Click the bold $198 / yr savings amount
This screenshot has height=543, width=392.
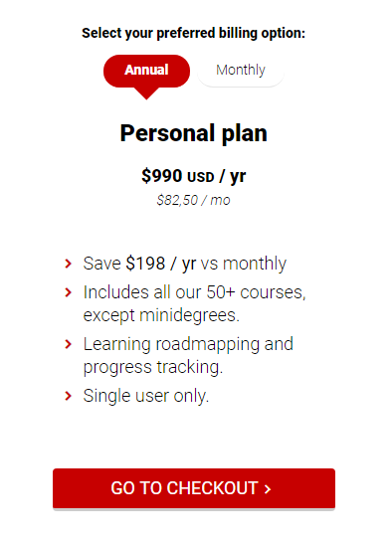(161, 264)
